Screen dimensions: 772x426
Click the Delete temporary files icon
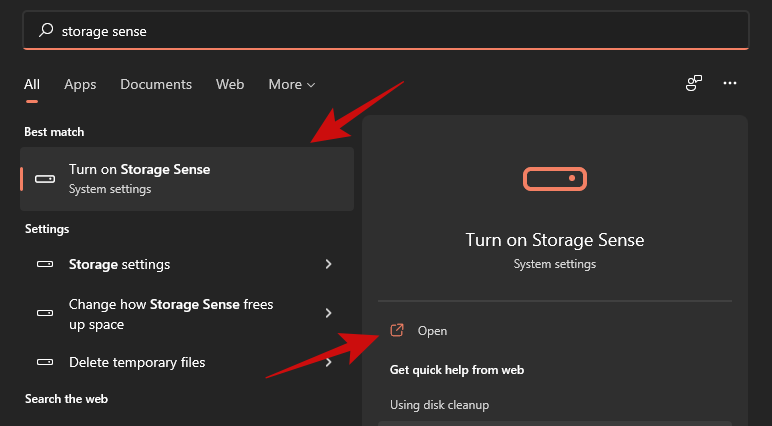tap(45, 362)
